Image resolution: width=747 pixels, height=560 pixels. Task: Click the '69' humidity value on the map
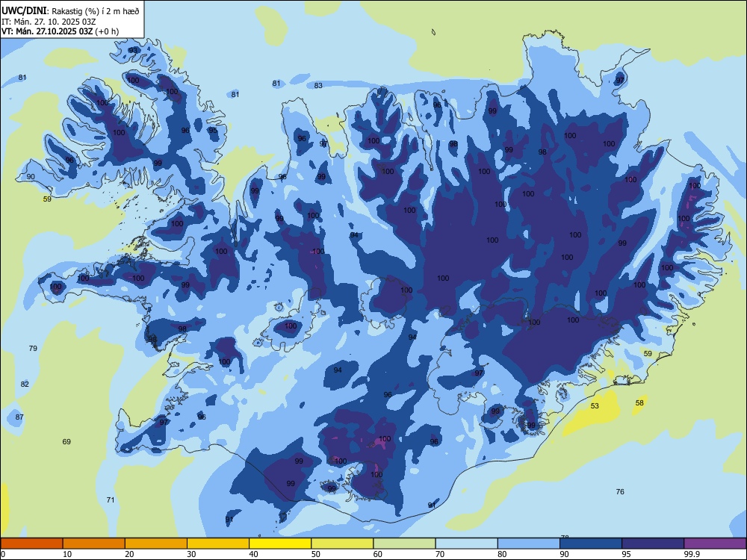(66, 441)
